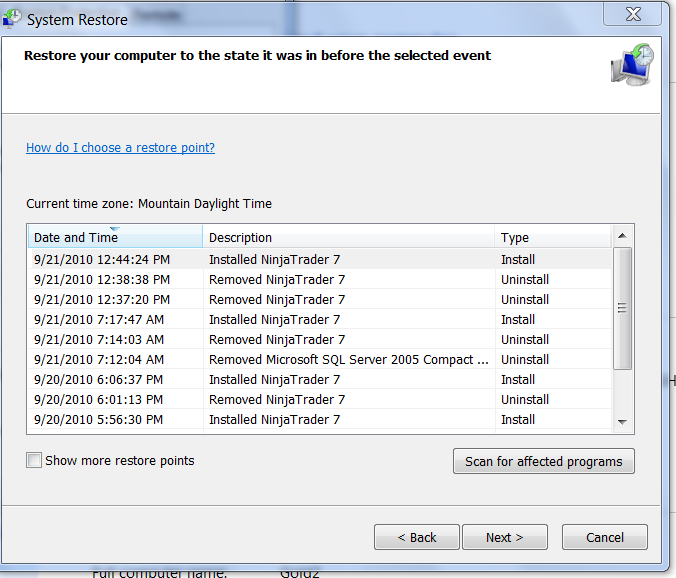Close the System Restore dialog
This screenshot has height=578, width=676.
coord(632,16)
